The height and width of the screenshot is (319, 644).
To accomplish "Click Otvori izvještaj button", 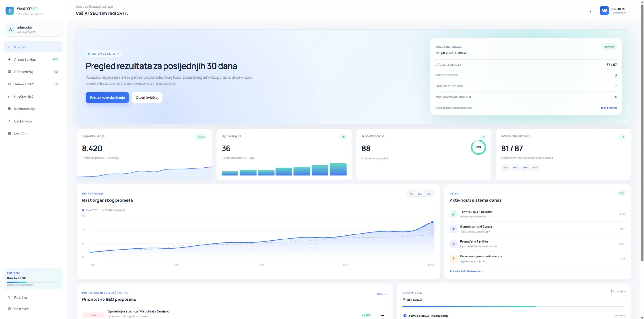I will pyautogui.click(x=147, y=97).
